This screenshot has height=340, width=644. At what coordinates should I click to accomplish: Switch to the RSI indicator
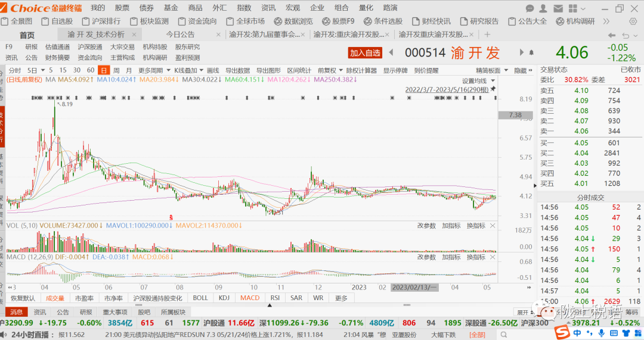pos(275,298)
